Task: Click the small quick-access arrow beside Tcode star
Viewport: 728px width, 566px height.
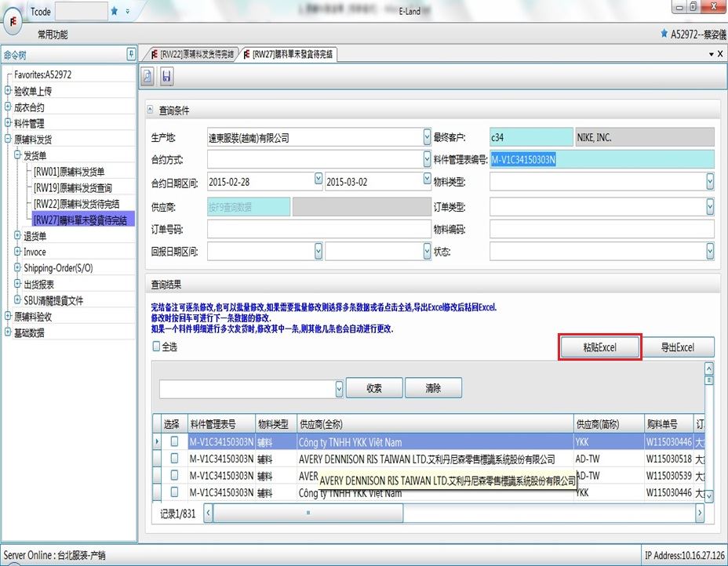Action: (x=128, y=11)
